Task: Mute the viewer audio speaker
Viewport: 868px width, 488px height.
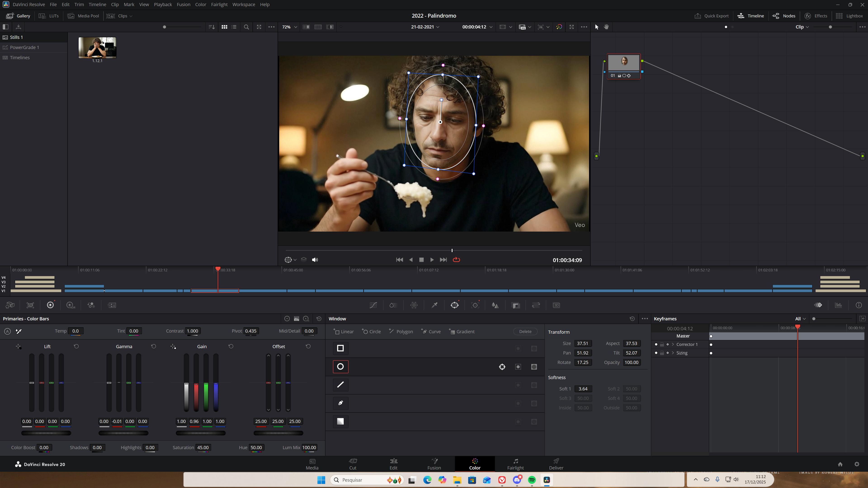Action: pos(315,260)
